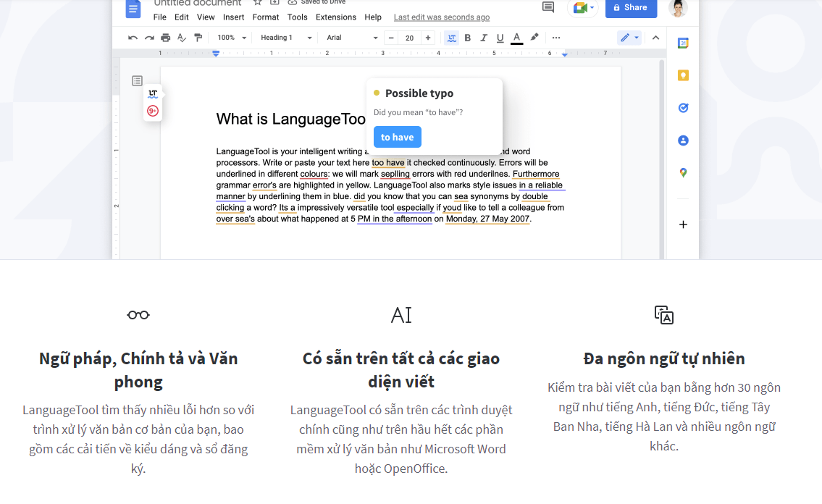Select the LanguageTool icon in the toolbar
The height and width of the screenshot is (504, 822).
click(x=451, y=37)
